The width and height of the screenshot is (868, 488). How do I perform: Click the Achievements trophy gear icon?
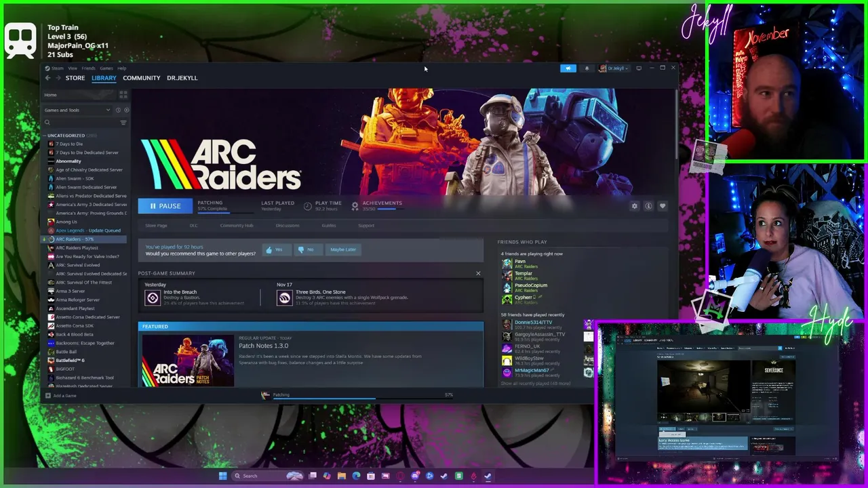pos(355,205)
